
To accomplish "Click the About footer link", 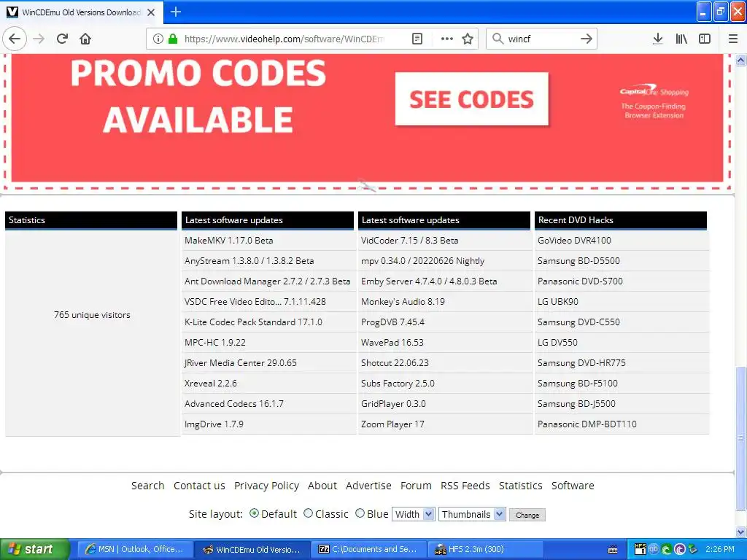I will (322, 486).
